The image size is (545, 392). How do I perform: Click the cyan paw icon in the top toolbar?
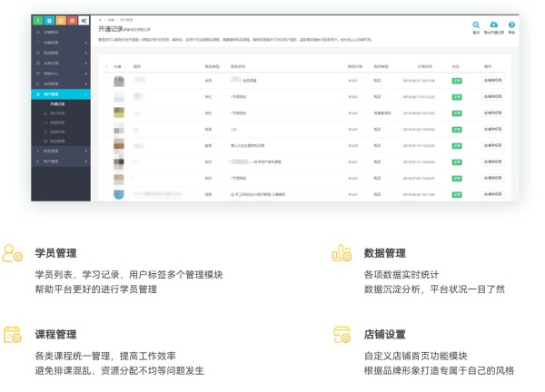[49, 21]
